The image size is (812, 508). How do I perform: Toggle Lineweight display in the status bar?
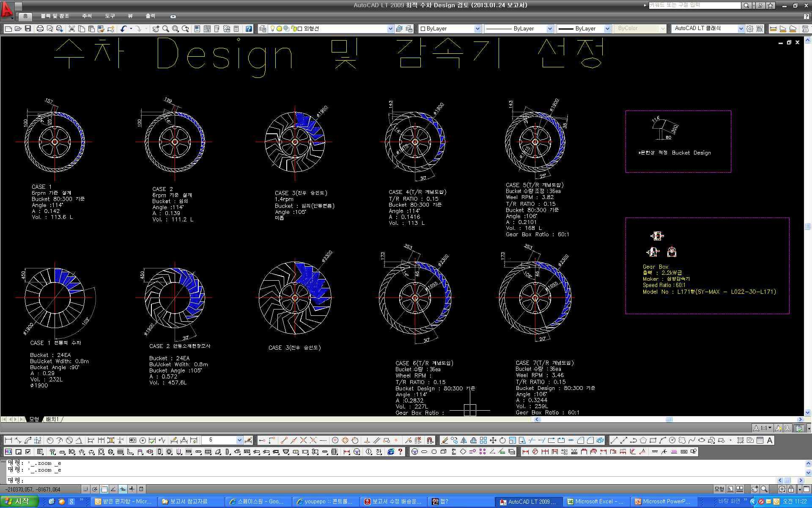coord(132,489)
